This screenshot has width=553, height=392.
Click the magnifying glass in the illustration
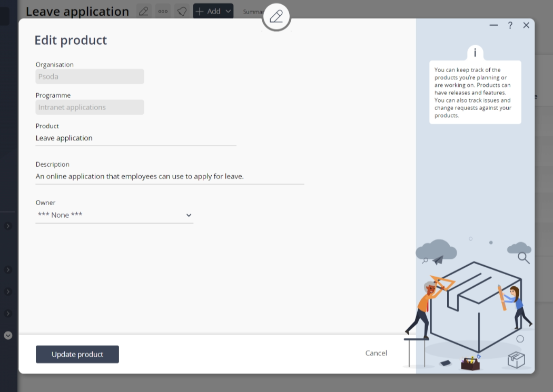523,257
